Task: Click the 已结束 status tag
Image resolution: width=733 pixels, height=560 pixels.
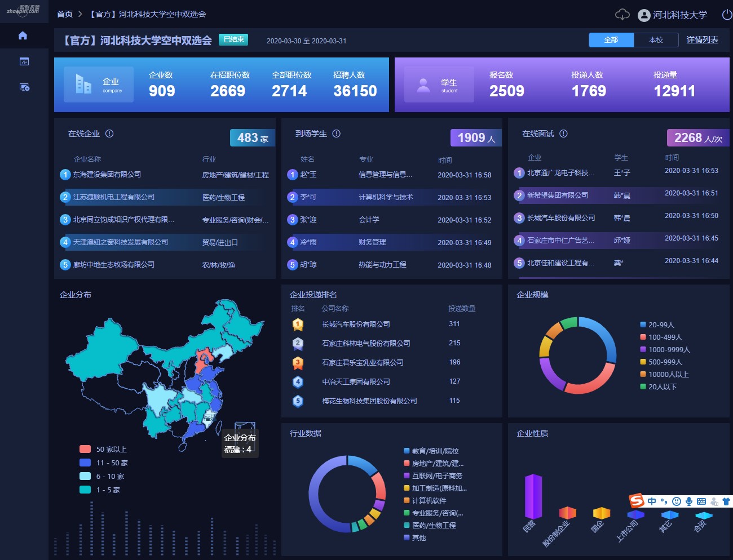Action: pos(233,39)
